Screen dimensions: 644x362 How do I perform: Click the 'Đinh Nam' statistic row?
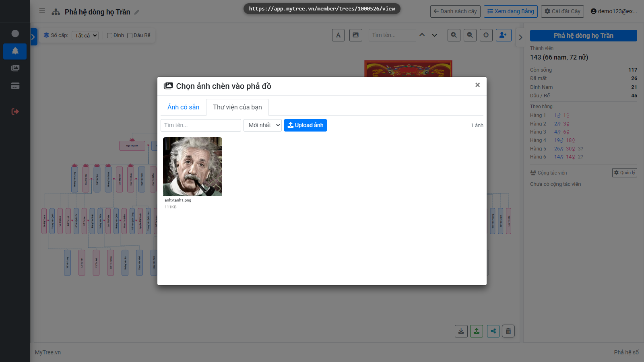(x=584, y=87)
